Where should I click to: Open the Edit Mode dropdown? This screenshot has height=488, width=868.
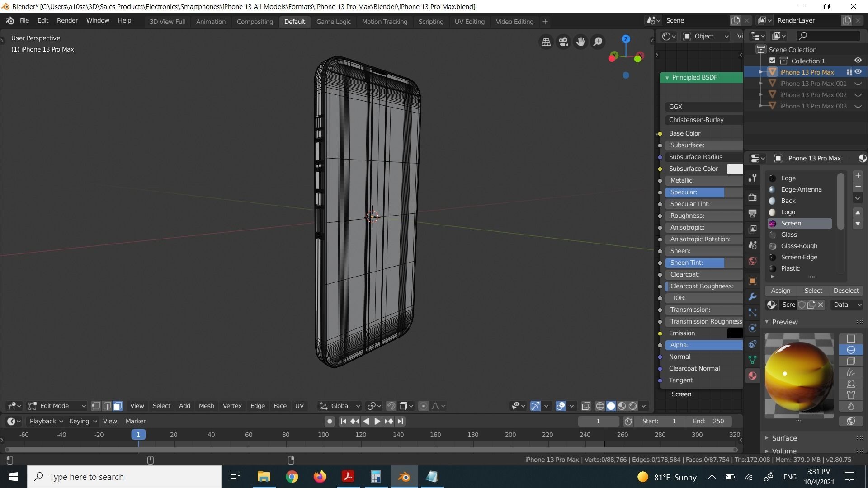click(x=57, y=406)
